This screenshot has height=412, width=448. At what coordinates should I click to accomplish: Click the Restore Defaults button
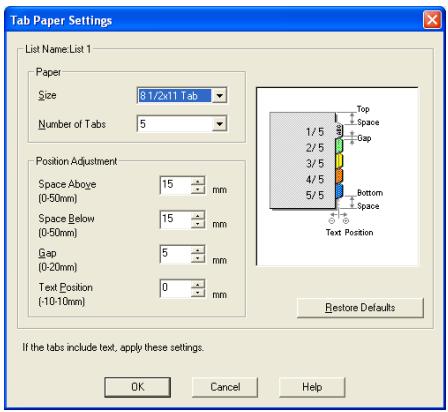pos(360,308)
